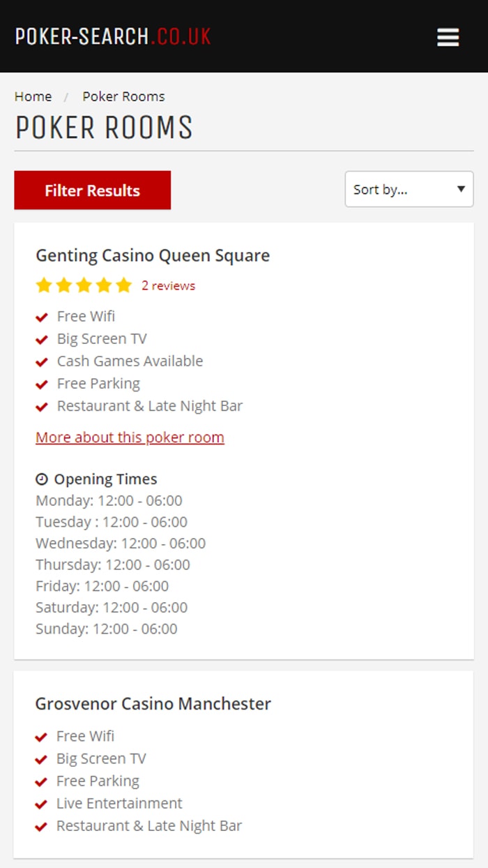Screen dimensions: 488x868
Task: Click Genting's Free Wifi checkmark icon
Action: [x=42, y=317]
